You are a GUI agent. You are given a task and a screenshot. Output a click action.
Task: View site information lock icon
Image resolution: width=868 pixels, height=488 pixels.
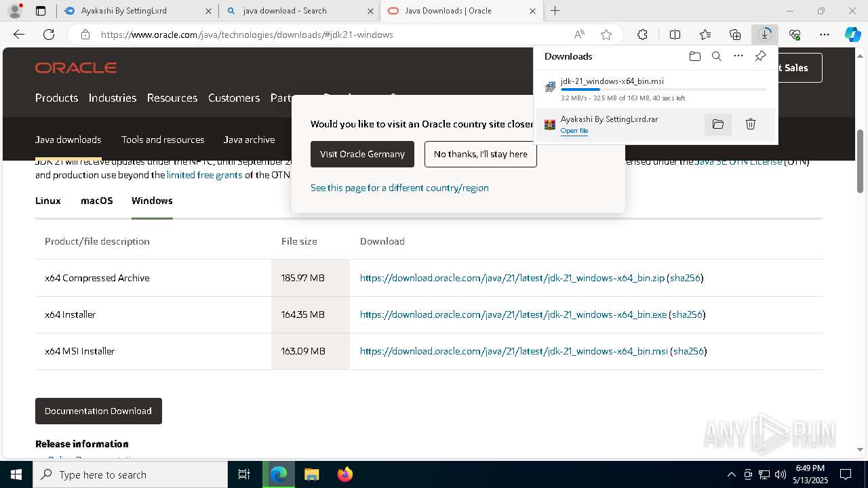point(85,35)
